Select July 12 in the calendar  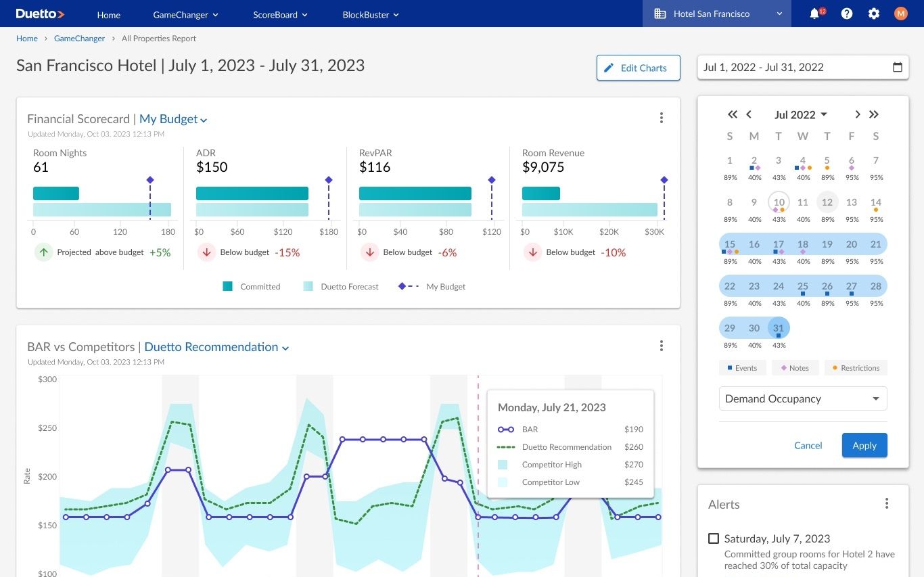pos(827,202)
